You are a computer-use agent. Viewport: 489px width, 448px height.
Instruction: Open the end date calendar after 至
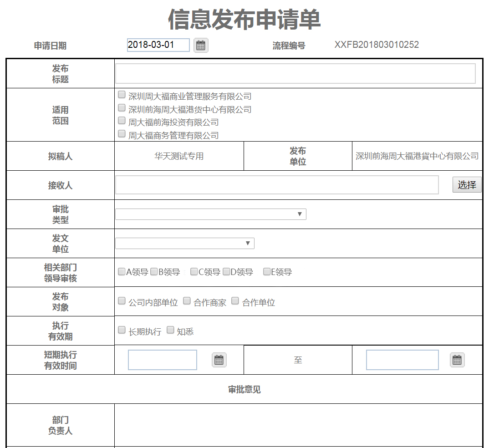point(457,360)
